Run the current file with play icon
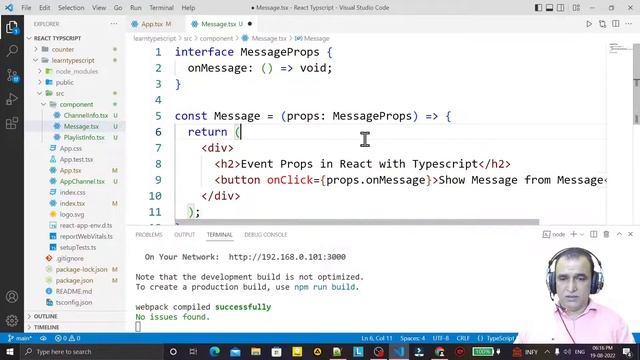640x360 pixels. 589,24
